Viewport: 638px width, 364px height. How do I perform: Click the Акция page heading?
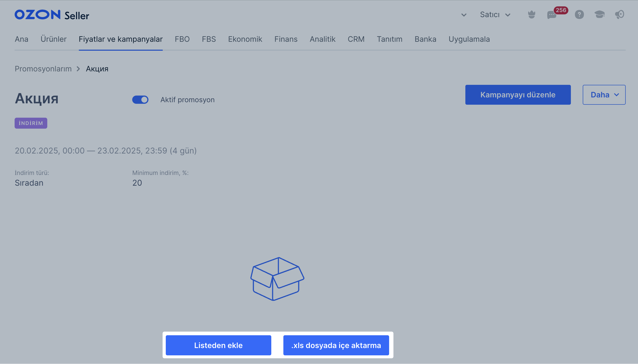pyautogui.click(x=37, y=99)
